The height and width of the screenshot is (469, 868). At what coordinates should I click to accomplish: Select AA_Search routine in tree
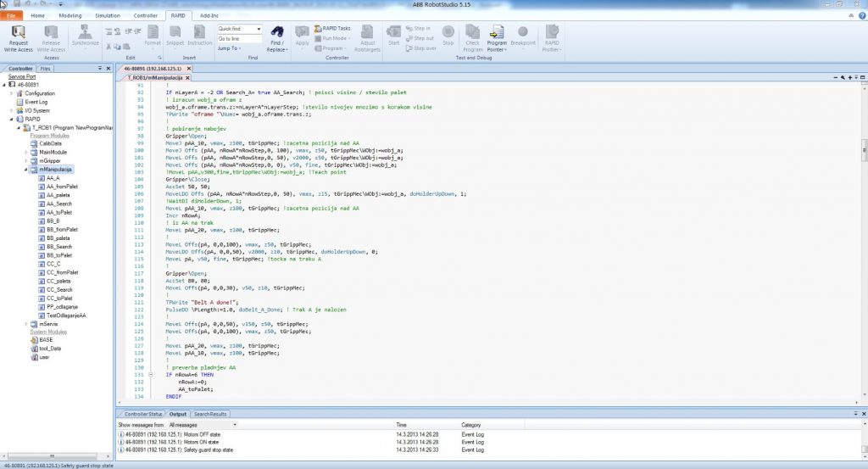[58, 204]
